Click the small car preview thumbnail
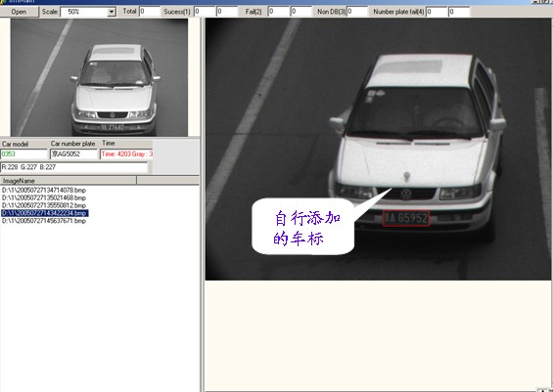 pyautogui.click(x=99, y=77)
